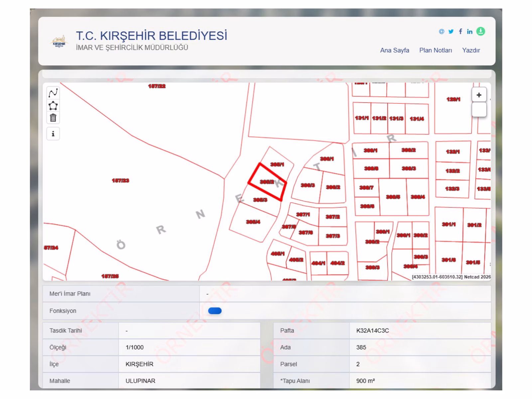532x399 pixels.
Task: Select the polyline measure tool
Action: point(53,93)
